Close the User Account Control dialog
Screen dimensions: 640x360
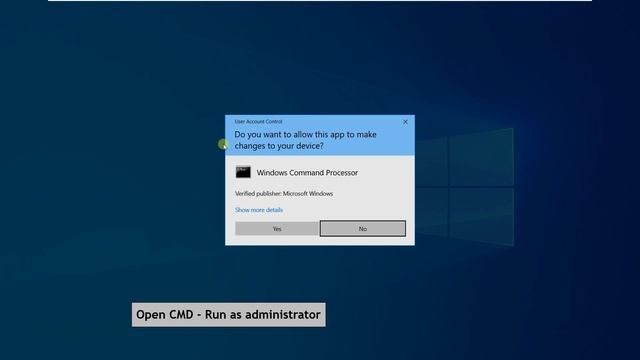[405, 122]
